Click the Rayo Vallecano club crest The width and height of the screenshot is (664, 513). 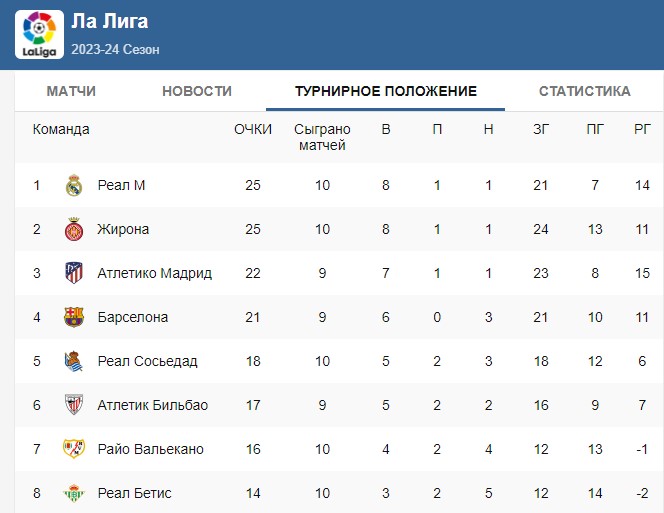(74, 449)
